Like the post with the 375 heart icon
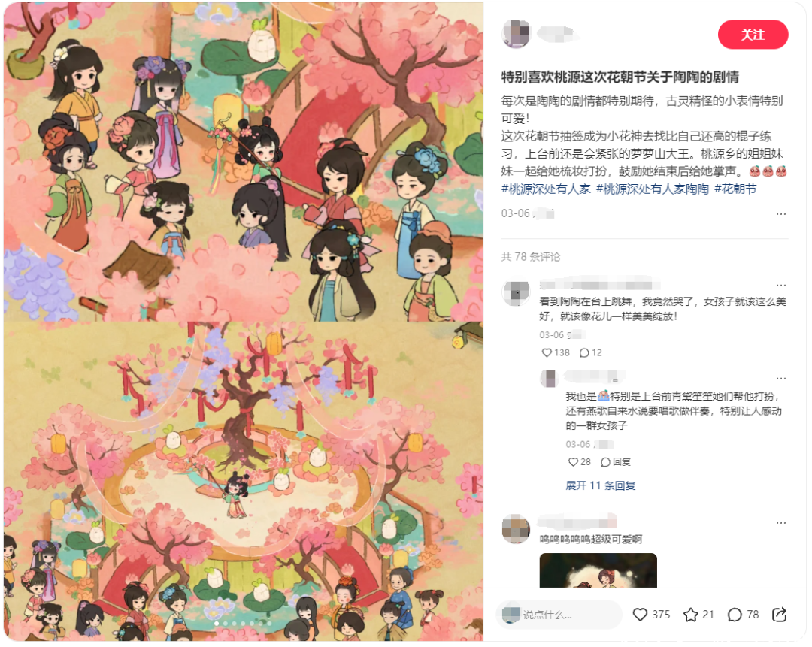The width and height of the screenshot is (812, 647). click(x=641, y=615)
